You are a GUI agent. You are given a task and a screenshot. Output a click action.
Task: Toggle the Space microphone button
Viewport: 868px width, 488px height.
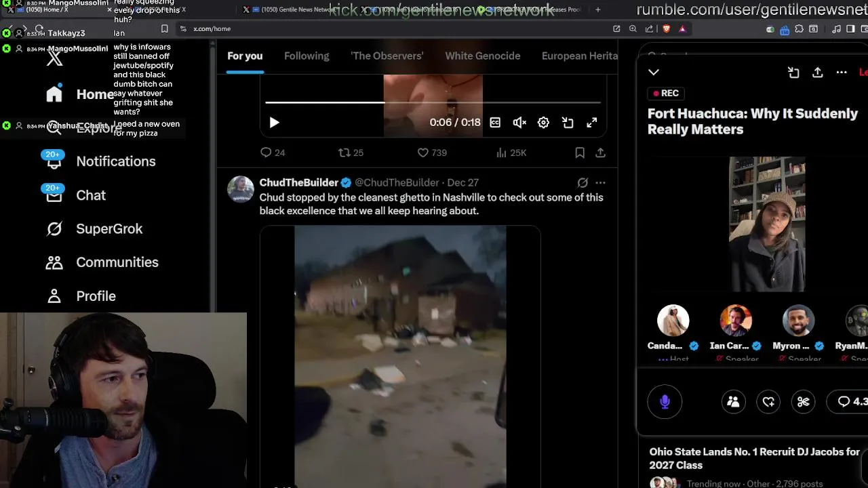point(665,401)
